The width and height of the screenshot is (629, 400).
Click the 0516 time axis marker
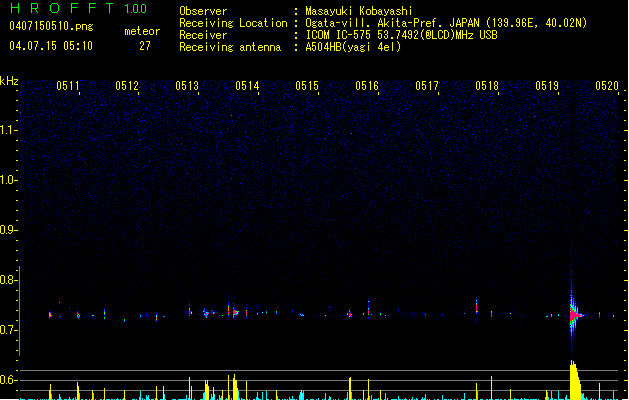pos(367,85)
